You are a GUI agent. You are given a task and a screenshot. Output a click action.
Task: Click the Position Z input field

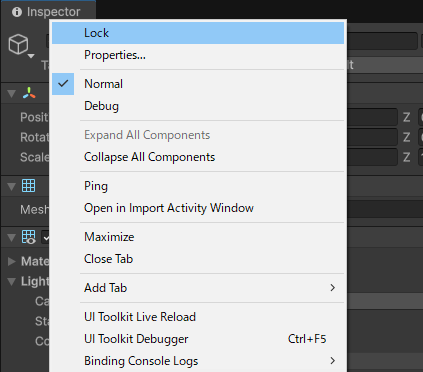(x=421, y=117)
